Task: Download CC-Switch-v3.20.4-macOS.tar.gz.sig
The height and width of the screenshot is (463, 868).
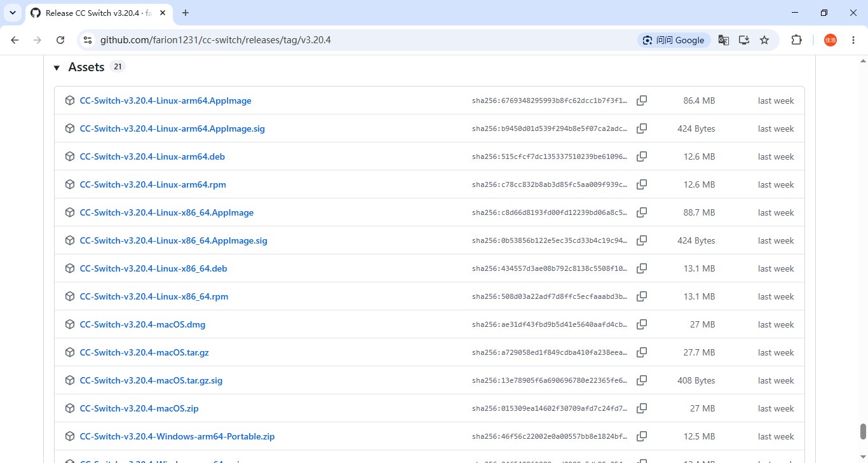Action: pos(151,380)
